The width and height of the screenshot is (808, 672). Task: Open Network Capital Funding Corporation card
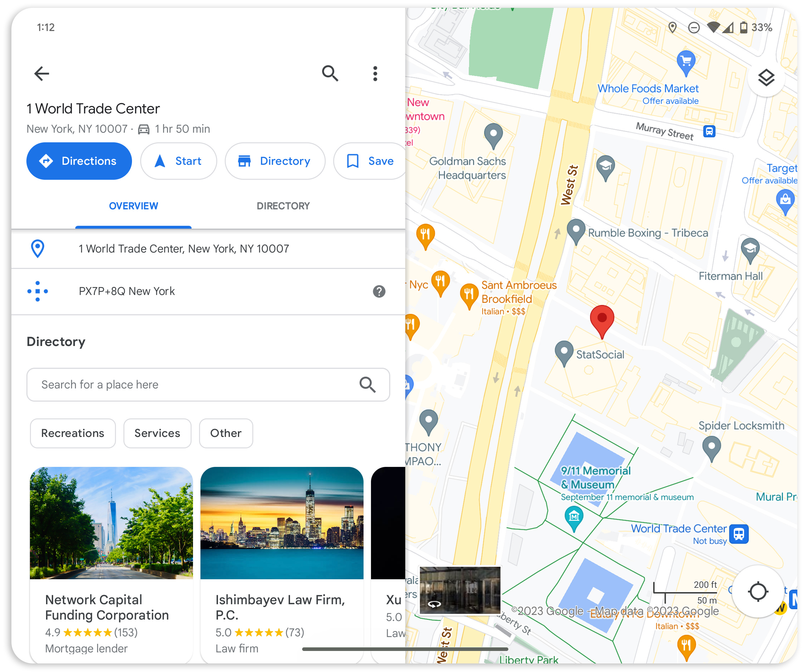point(111,565)
